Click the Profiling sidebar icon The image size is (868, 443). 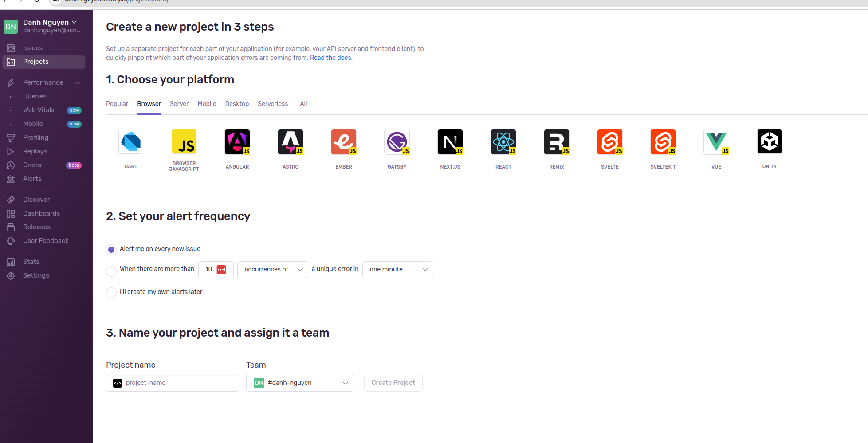tap(11, 138)
